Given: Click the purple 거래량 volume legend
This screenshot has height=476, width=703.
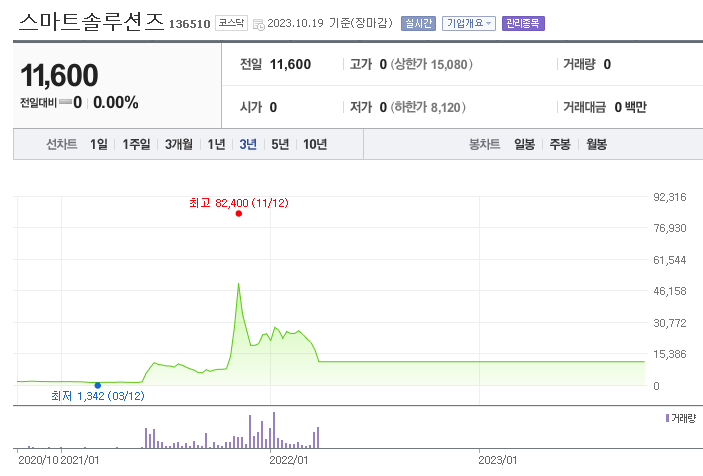Looking at the screenshot, I should (x=681, y=418).
